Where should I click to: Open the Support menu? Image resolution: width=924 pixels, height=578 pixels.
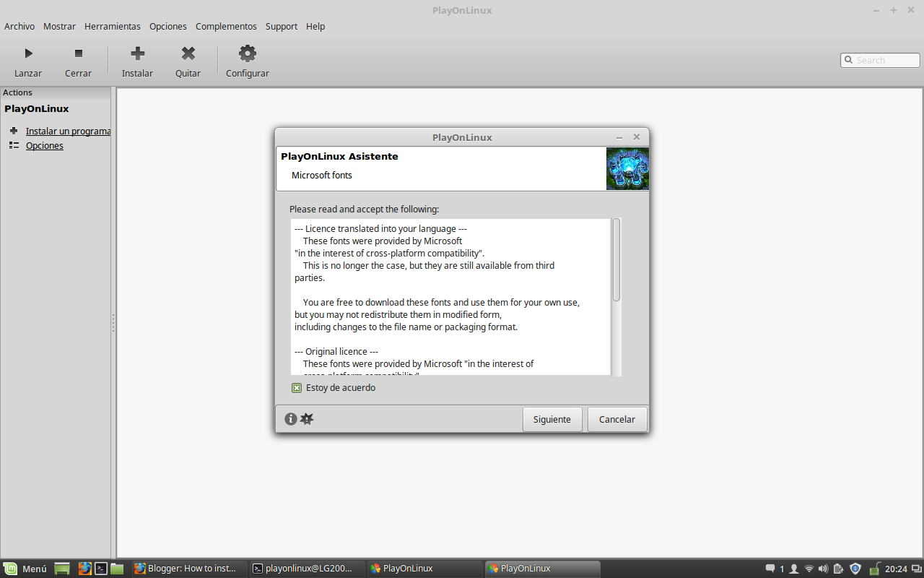pyautogui.click(x=282, y=26)
